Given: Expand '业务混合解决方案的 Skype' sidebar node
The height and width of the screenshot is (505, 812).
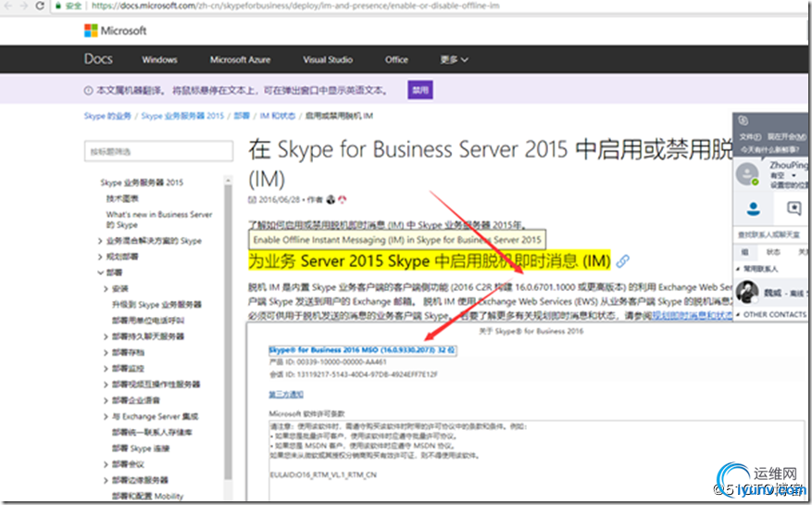Looking at the screenshot, I should click(100, 241).
